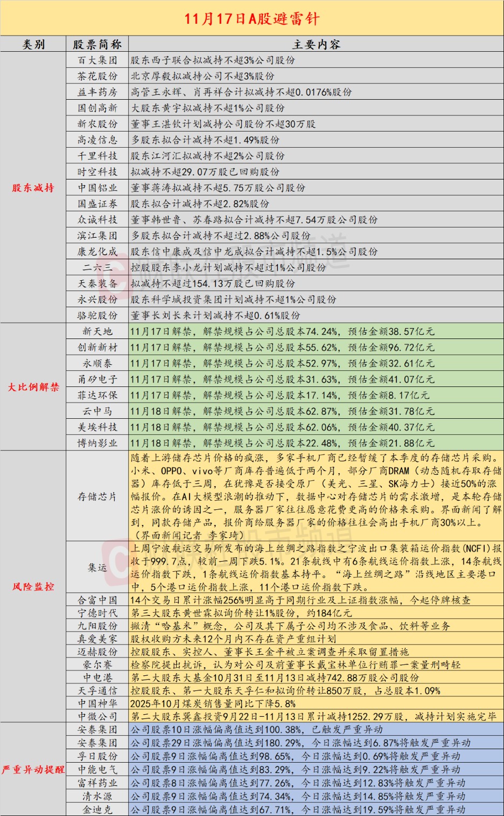Select stock name 甬矽电子
Viewport: 504px width, 816px height.
97,379
